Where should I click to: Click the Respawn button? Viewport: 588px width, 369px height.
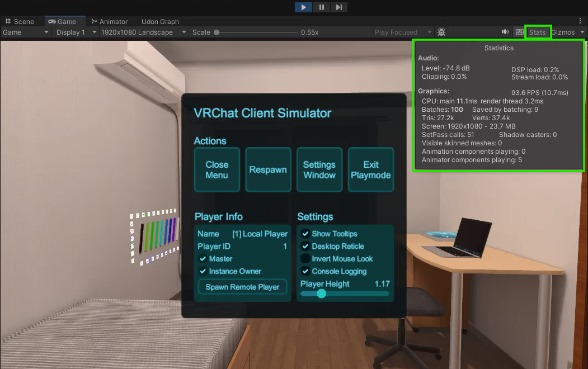(268, 170)
